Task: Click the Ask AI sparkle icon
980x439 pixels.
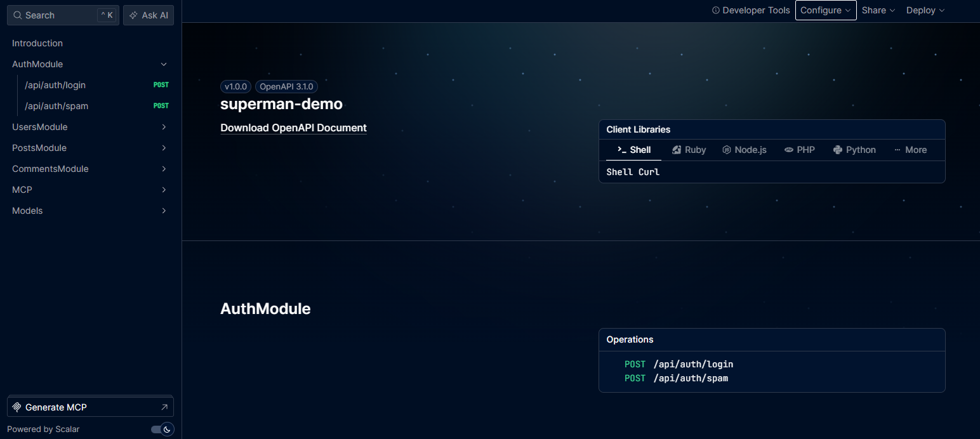Action: click(133, 15)
